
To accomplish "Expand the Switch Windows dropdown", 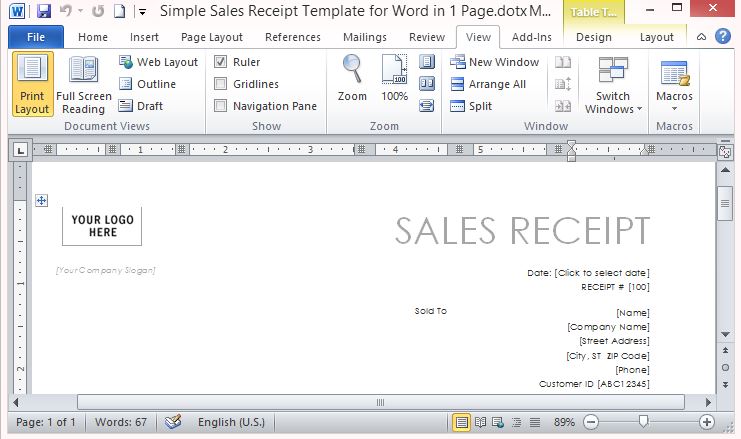I will click(x=613, y=87).
